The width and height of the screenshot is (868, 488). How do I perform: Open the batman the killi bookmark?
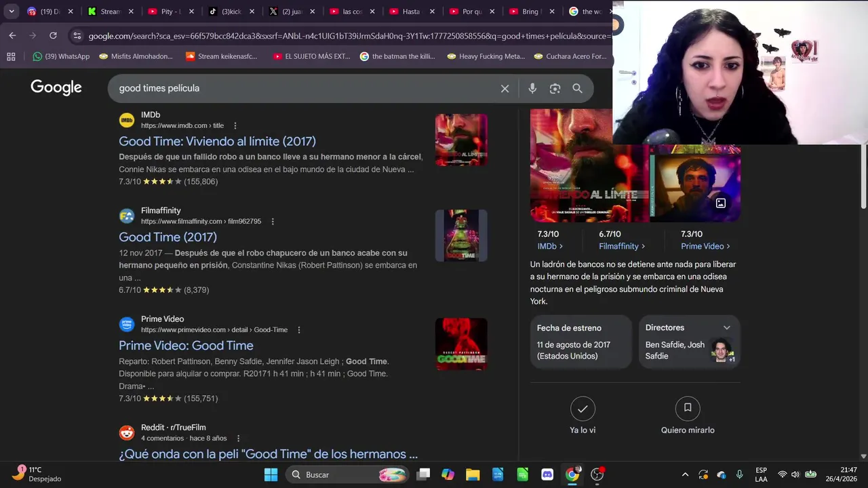[397, 56]
